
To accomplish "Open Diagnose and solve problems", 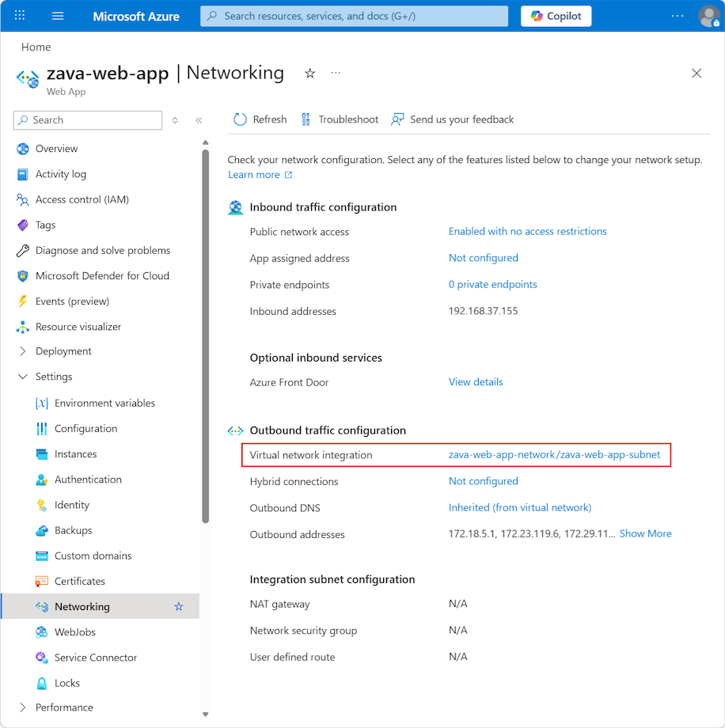I will click(x=103, y=251).
